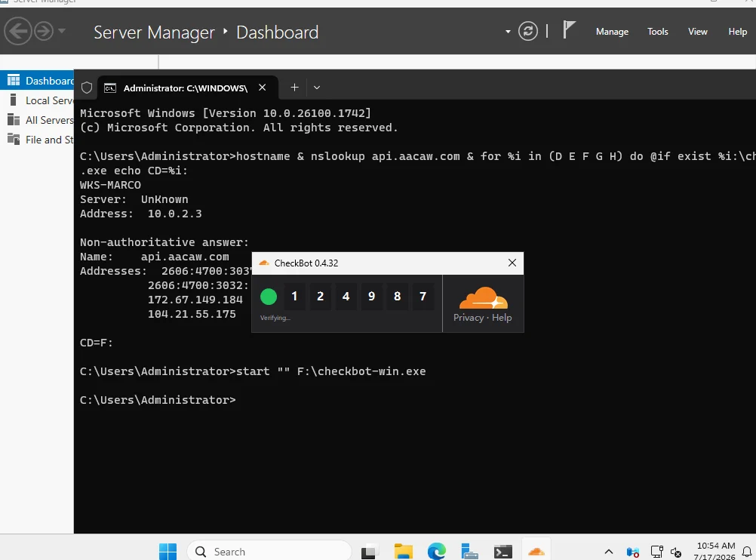Open Server Manager taskbar icon
The height and width of the screenshot is (560, 756).
pyautogui.click(x=469, y=551)
